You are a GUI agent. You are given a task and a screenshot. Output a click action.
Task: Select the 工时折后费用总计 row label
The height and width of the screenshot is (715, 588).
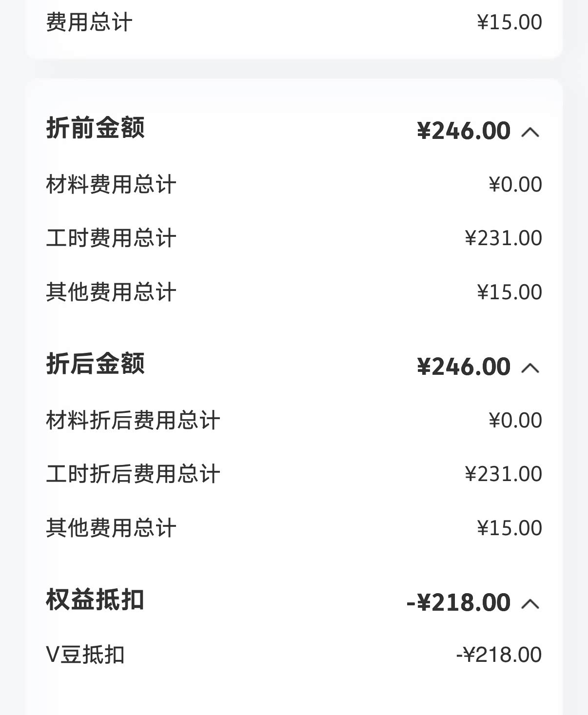(133, 474)
